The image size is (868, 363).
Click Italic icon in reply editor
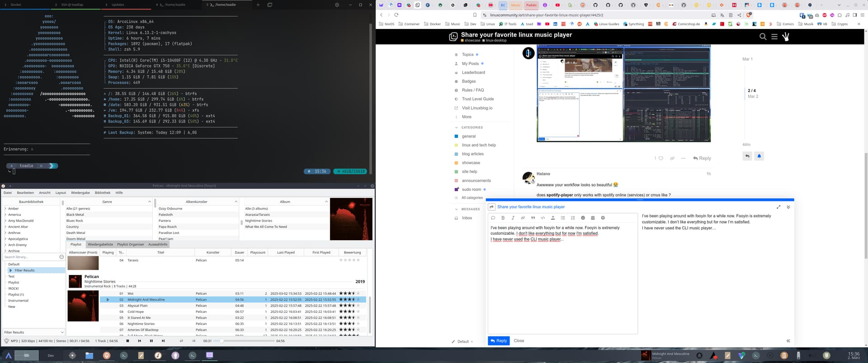[513, 218]
